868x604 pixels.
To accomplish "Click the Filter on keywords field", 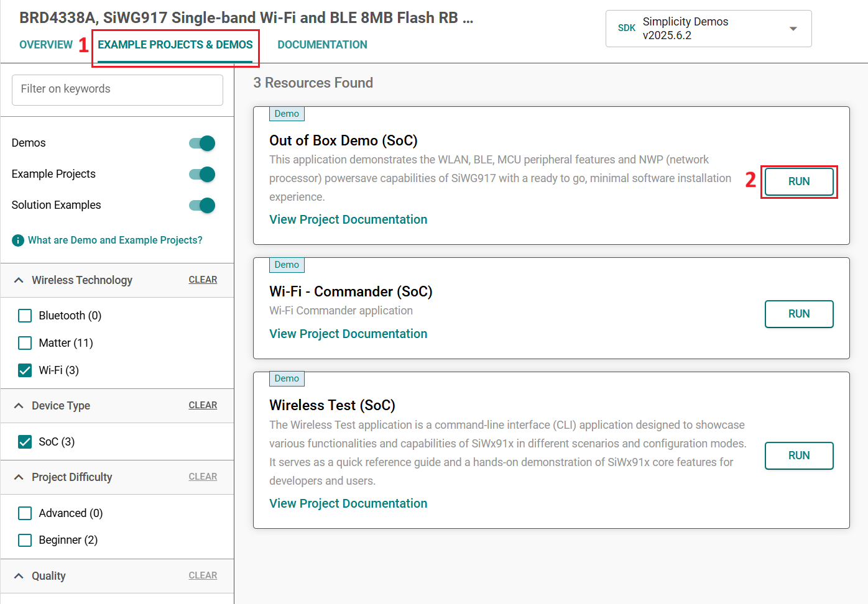I will (x=118, y=89).
